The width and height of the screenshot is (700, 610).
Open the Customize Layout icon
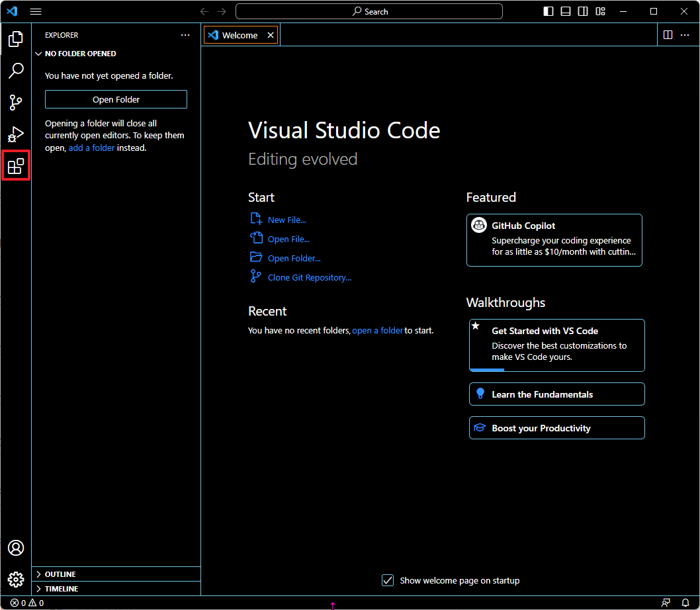click(601, 12)
